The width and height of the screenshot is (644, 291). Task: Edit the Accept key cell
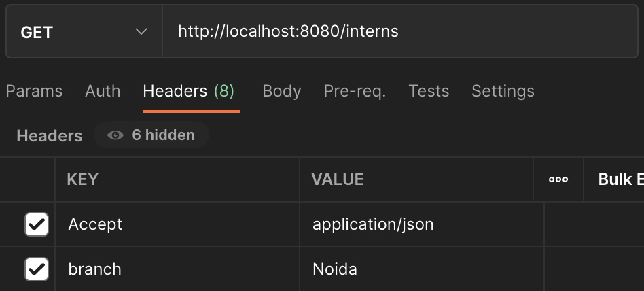point(177,224)
